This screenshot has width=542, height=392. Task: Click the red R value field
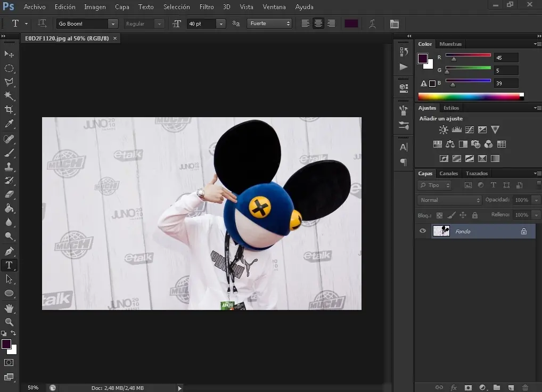click(506, 58)
